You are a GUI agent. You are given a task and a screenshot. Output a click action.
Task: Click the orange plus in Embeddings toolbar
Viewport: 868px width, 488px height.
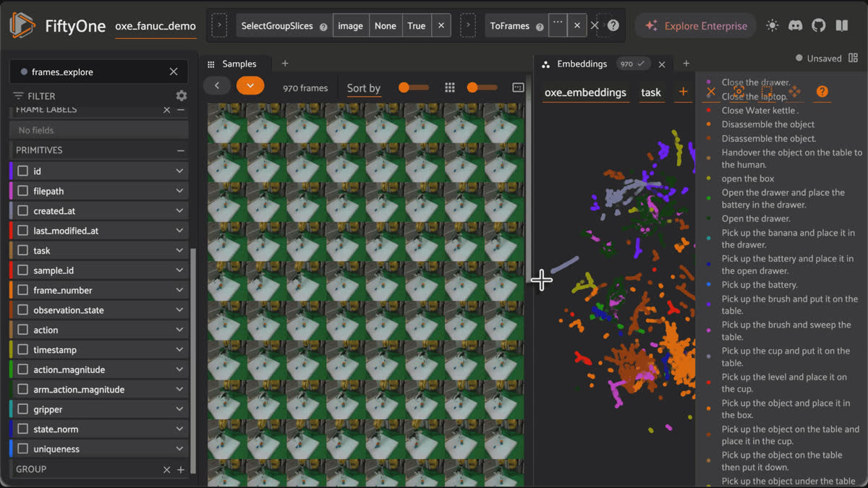683,92
